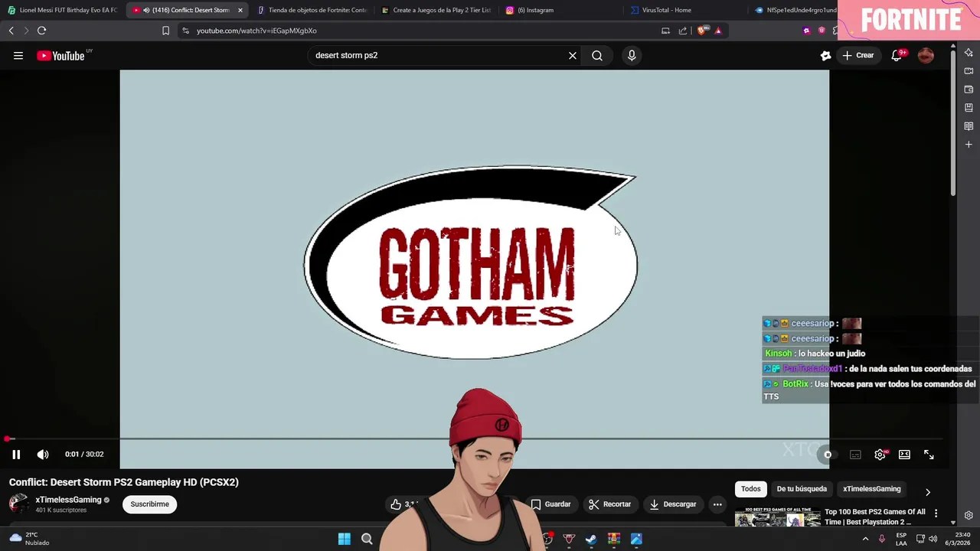Screen dimensions: 980x551
Task: Open the player settings gear
Action: point(880,455)
